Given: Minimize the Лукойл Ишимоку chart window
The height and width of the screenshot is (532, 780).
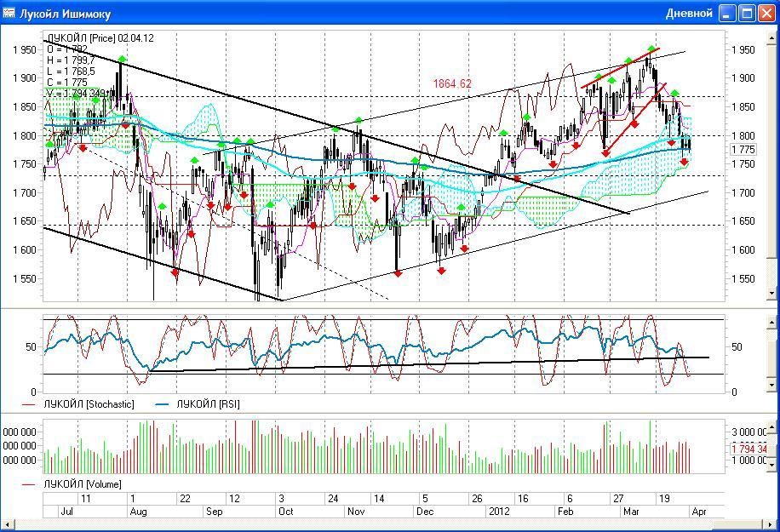Looking at the screenshot, I should [x=726, y=14].
